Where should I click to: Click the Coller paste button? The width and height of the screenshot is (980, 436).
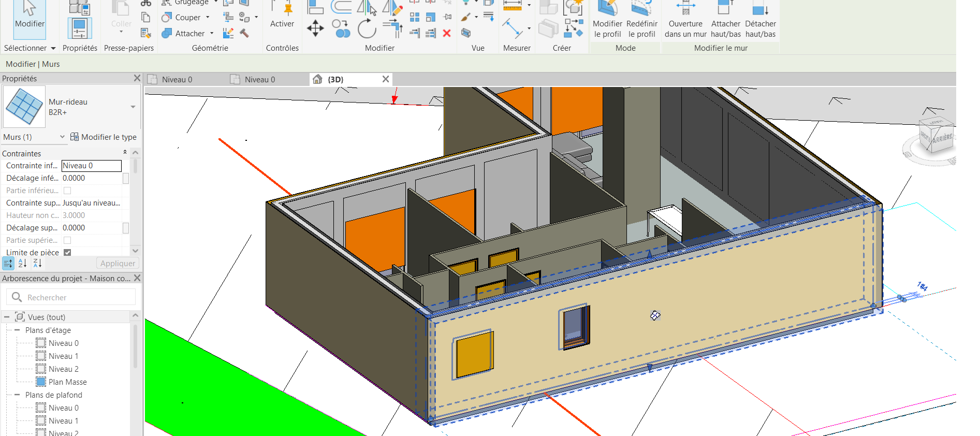tap(121, 17)
